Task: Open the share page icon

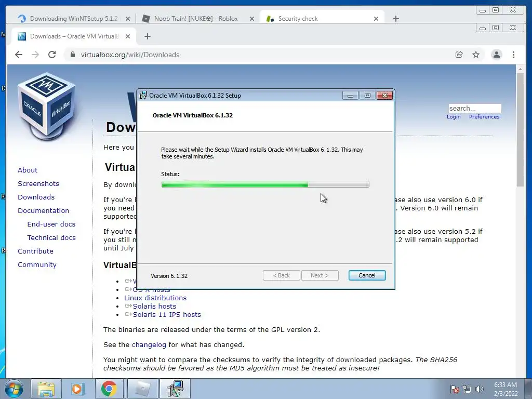Action: pos(459,55)
